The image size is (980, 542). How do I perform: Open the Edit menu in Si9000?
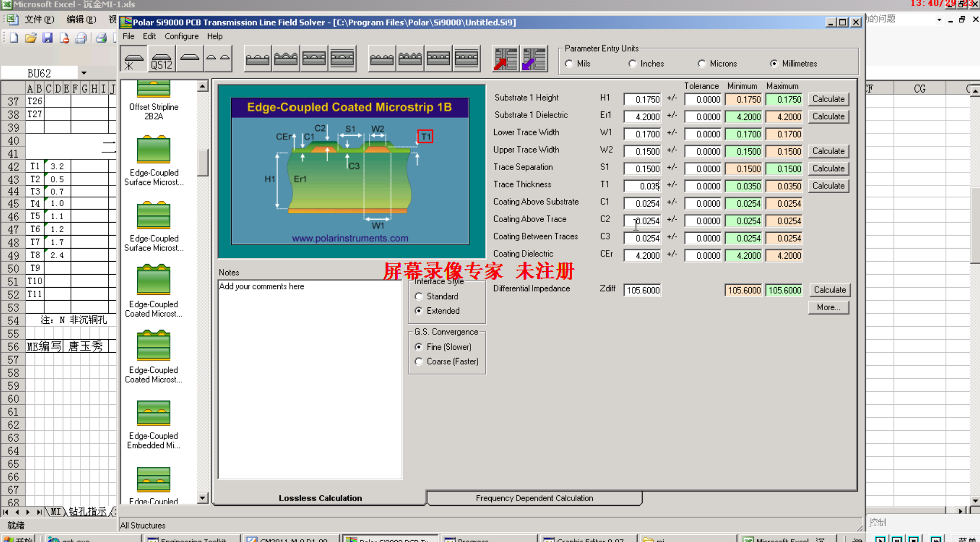[149, 36]
